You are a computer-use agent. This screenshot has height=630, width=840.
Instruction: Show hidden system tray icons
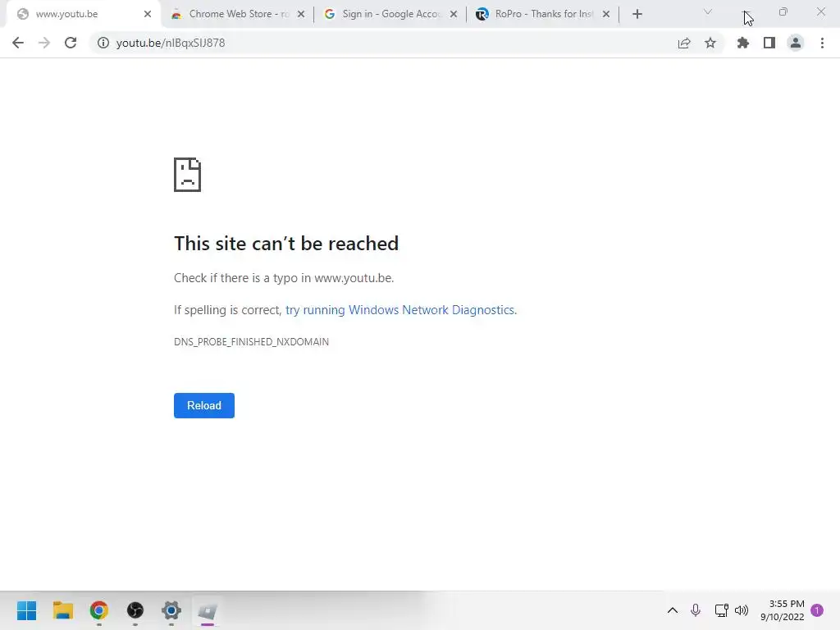[x=673, y=610]
